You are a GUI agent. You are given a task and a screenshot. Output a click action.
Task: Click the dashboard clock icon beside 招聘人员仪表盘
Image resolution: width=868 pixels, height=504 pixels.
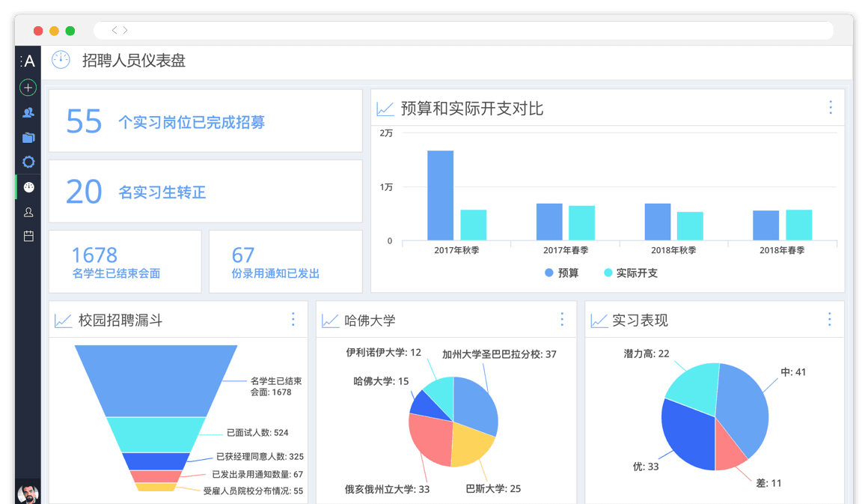pos(61,60)
